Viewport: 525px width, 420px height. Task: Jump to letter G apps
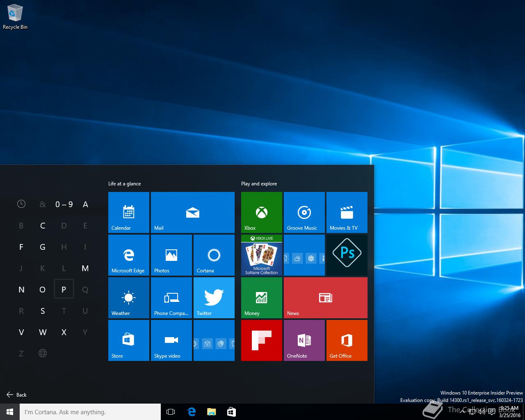(x=43, y=247)
